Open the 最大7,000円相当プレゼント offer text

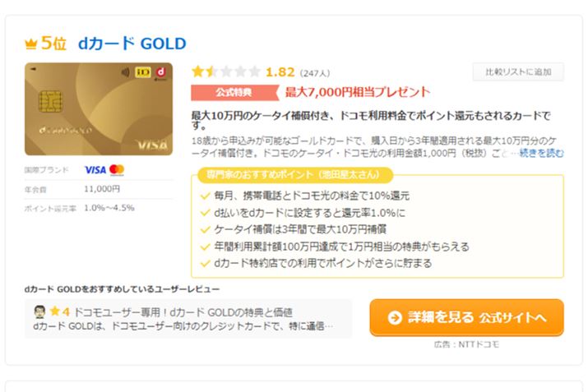click(358, 92)
